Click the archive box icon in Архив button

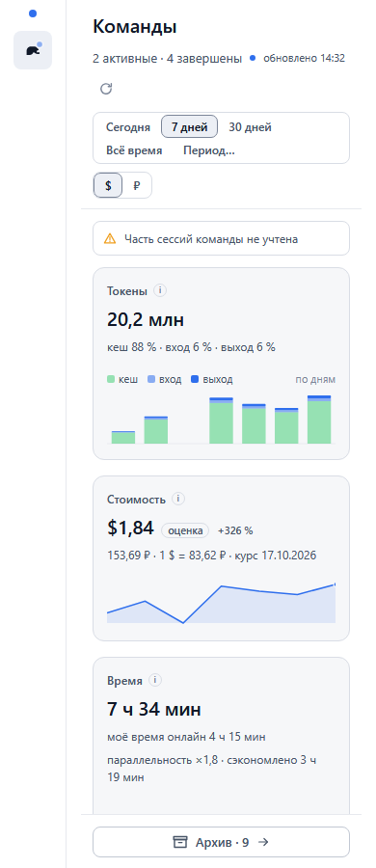(x=180, y=842)
